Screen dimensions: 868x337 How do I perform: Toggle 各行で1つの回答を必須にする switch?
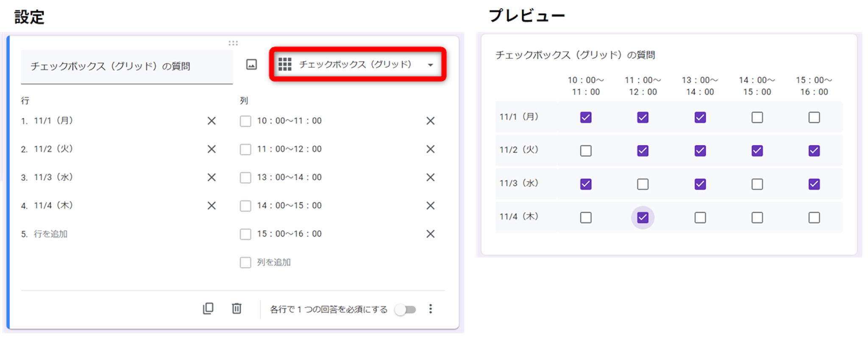pos(405,309)
